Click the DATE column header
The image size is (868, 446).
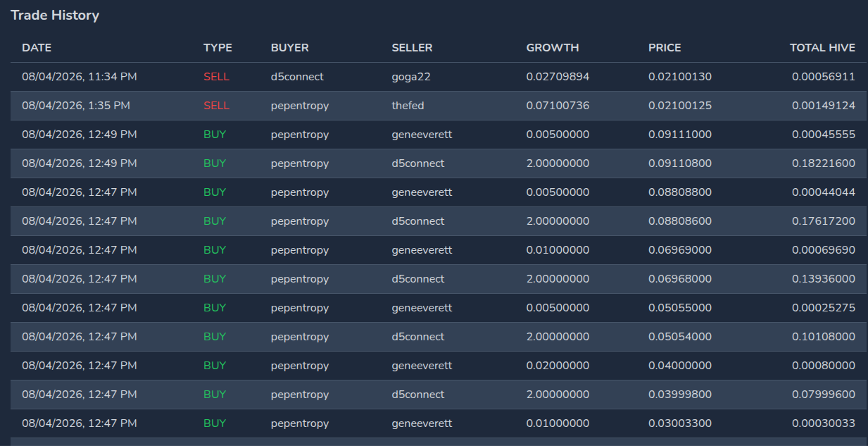coord(37,48)
